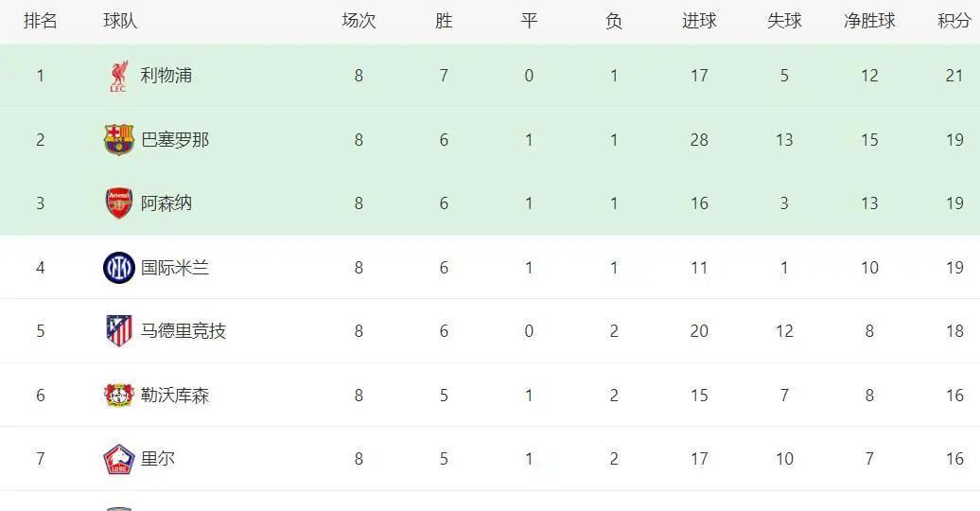The image size is (980, 511).
Task: Open the 巴塞罗那 team link
Action: click(x=174, y=140)
